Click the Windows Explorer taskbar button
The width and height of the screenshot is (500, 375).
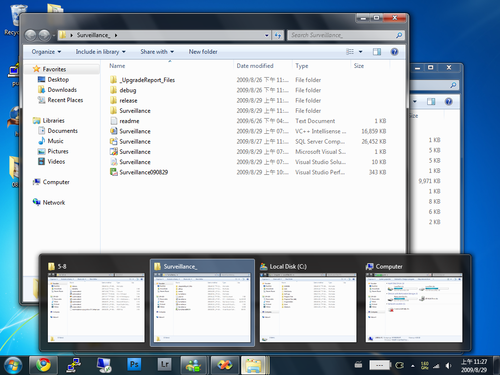click(255, 365)
